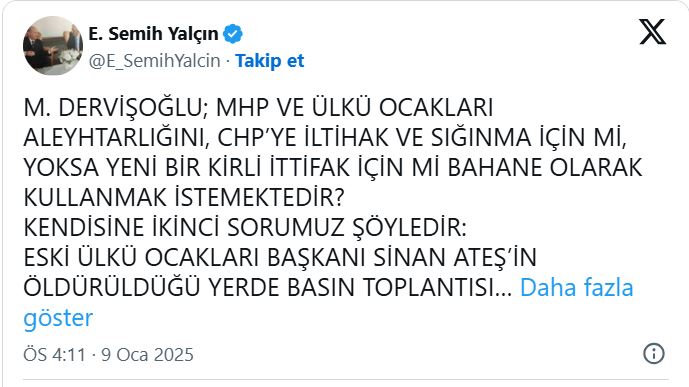The height and width of the screenshot is (387, 689).
Task: Click the ALEYHTARLIĞINI, CHP'YE İLTİHAK line
Action: point(325,137)
